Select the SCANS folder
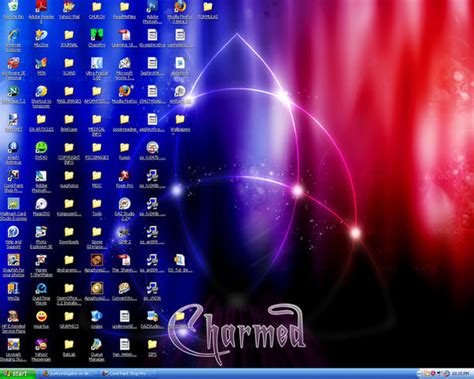This screenshot has height=379, width=474. tap(69, 66)
